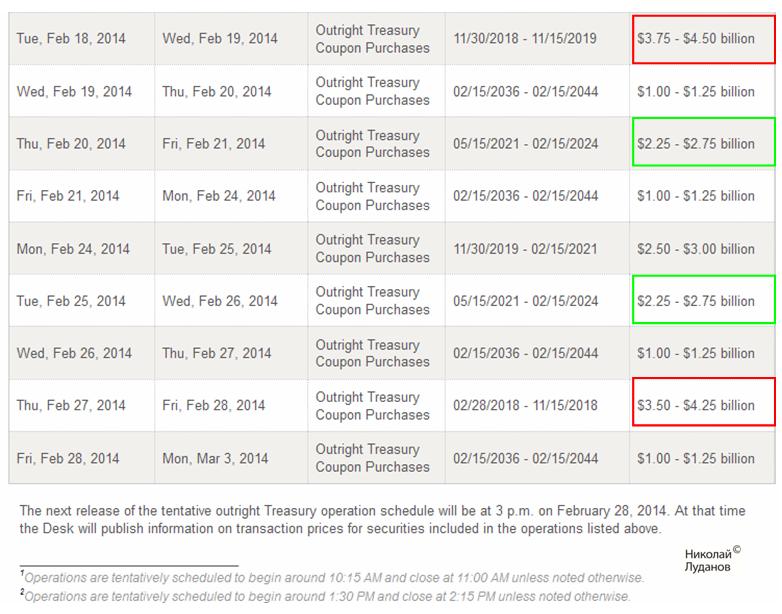Click the Thu, Feb 27, 2014 operation date in the red-boxed row
This screenshot has width=782, height=614.
(x=71, y=406)
